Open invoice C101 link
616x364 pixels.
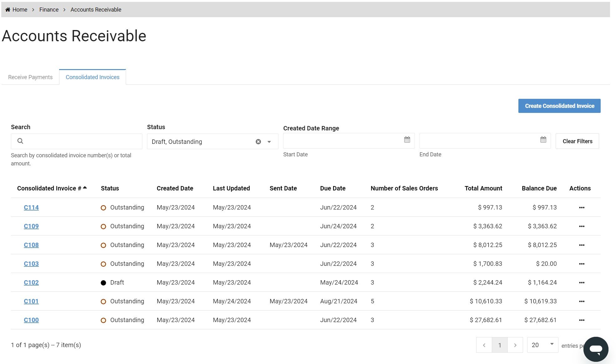(x=31, y=301)
